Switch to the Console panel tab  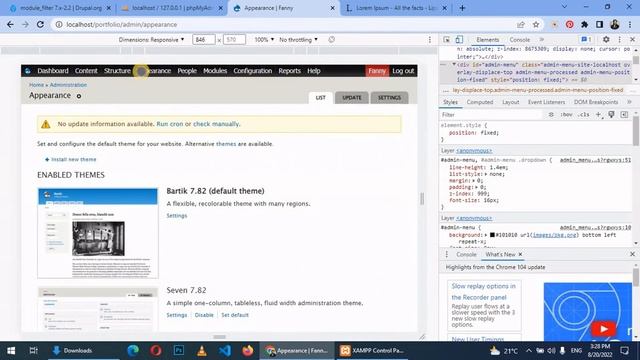[519, 40]
